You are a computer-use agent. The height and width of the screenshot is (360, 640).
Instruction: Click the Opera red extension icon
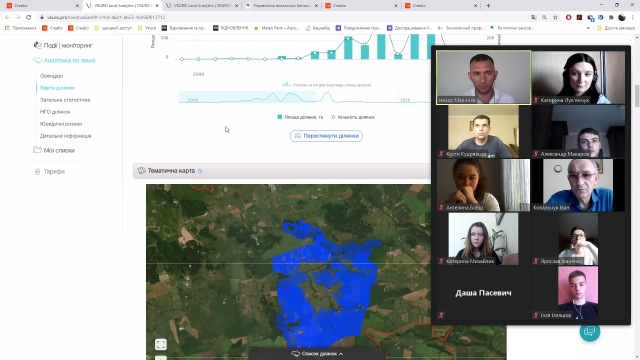(568, 17)
